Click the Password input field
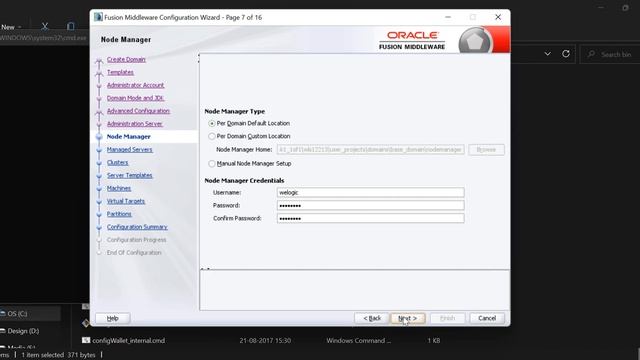 coord(370,205)
